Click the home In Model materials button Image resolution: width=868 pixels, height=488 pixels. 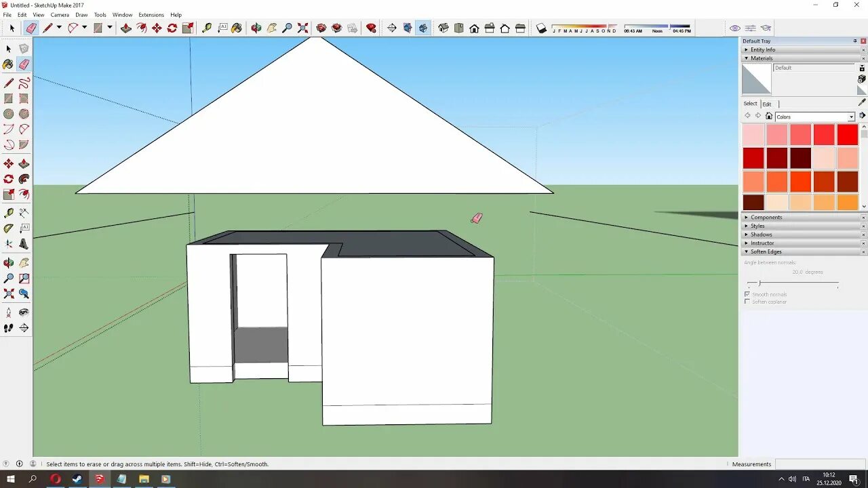click(x=769, y=116)
